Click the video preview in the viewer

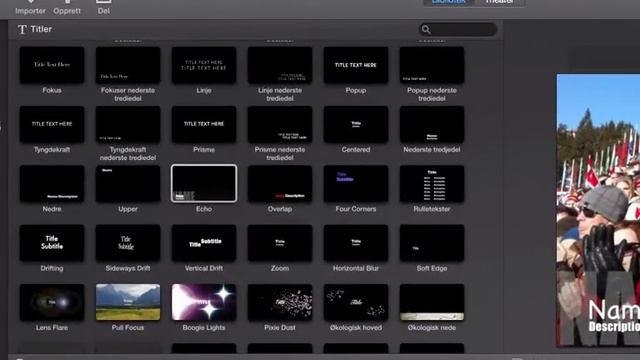(598, 210)
